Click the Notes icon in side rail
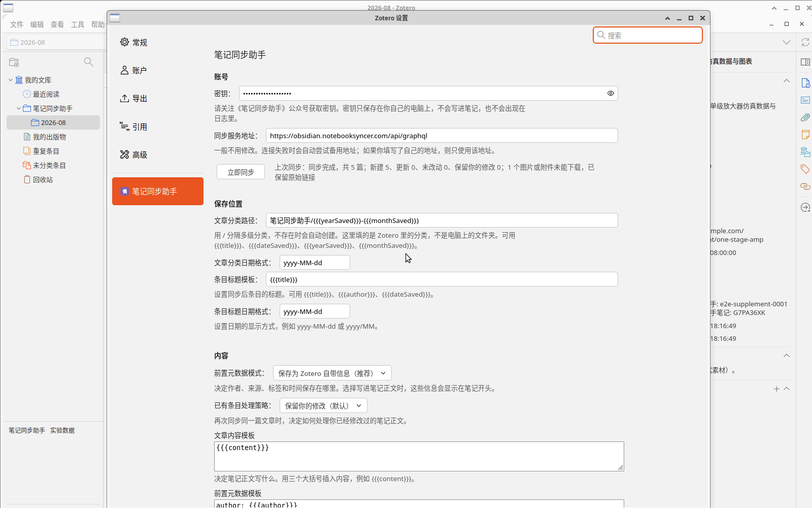The height and width of the screenshot is (508, 812). pyautogui.click(x=805, y=135)
